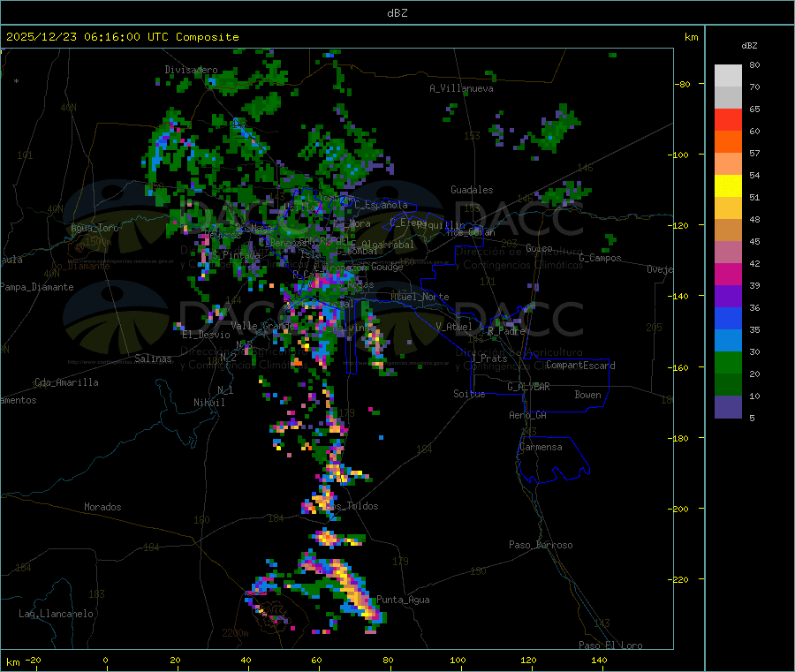Pick the light blue 30-35 dBZ legend swatch
Viewport: 795px width, 672px height.
point(728,341)
